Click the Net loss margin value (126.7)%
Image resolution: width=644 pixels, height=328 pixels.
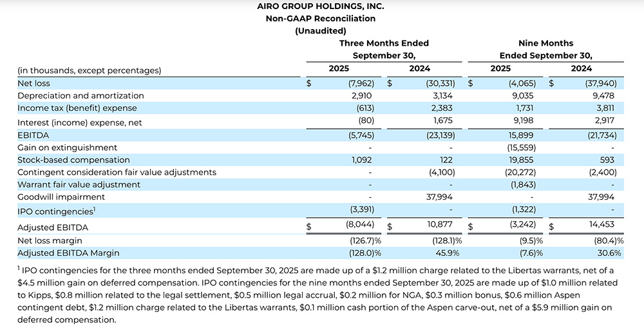pyautogui.click(x=365, y=240)
